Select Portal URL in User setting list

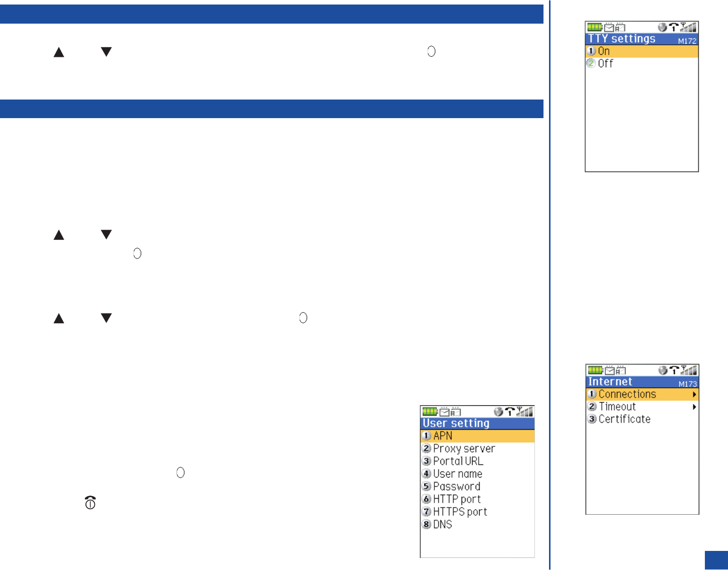pos(478,461)
